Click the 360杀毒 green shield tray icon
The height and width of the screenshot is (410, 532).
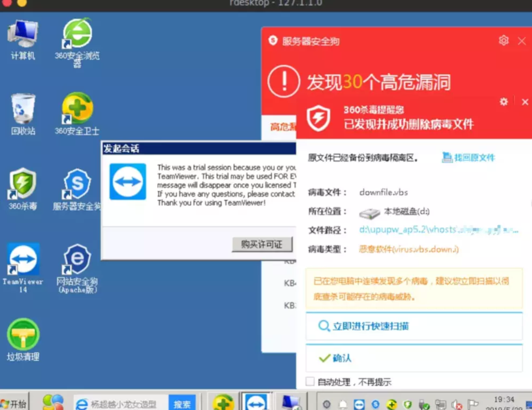click(x=408, y=404)
